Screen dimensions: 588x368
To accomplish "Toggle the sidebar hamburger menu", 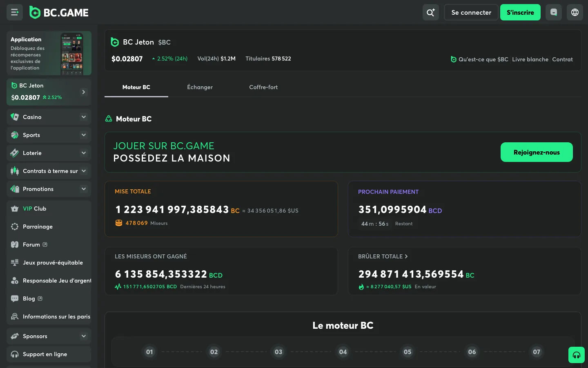I will tap(15, 12).
